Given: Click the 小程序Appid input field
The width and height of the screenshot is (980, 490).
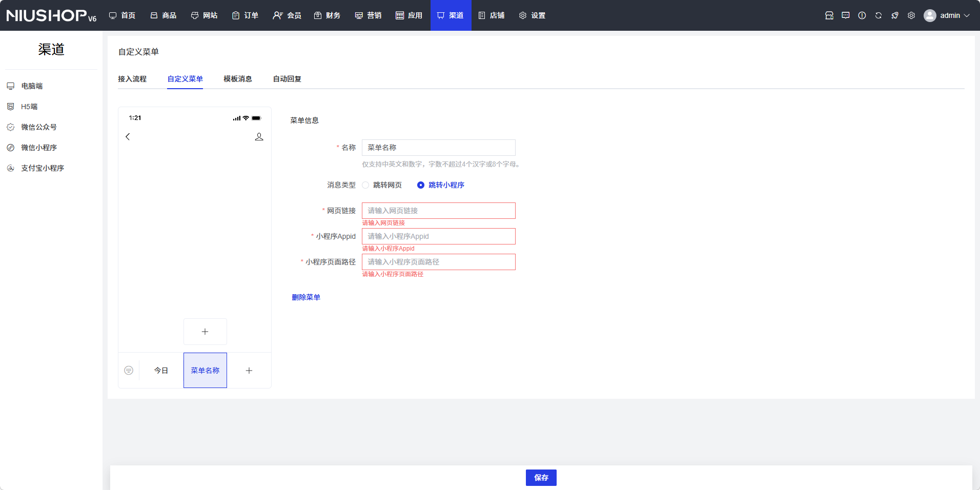Looking at the screenshot, I should click(438, 236).
